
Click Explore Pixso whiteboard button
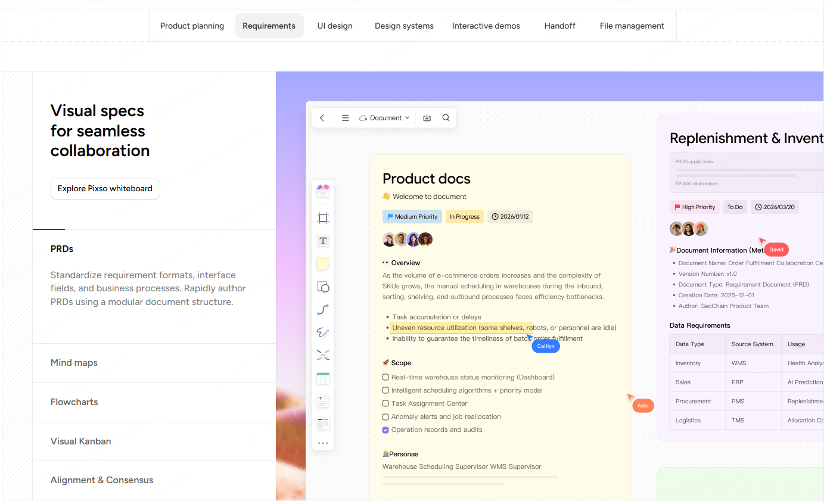(105, 188)
